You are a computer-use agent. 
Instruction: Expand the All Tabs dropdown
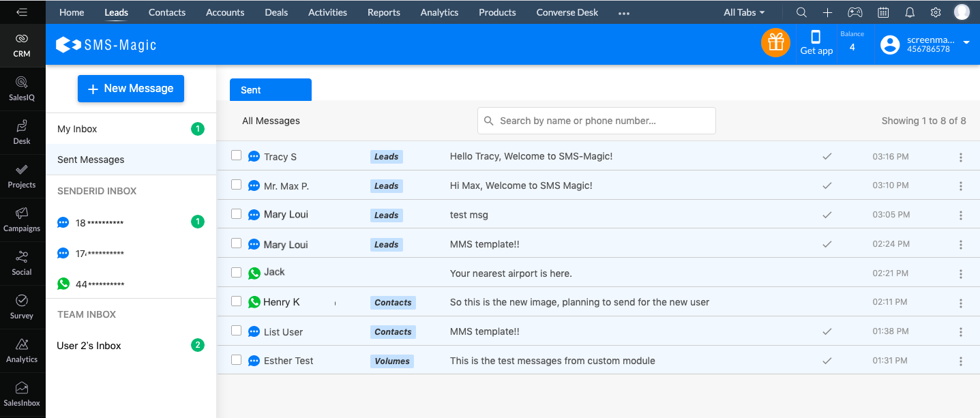[743, 12]
